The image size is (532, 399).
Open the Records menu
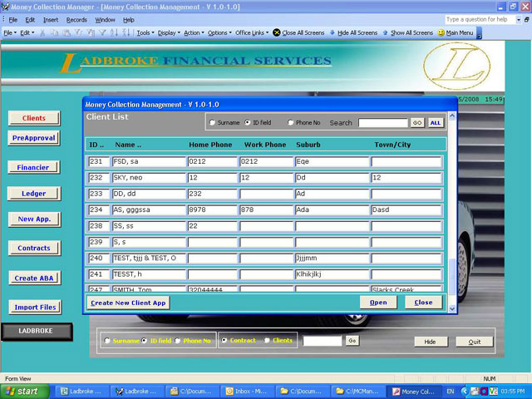76,20
